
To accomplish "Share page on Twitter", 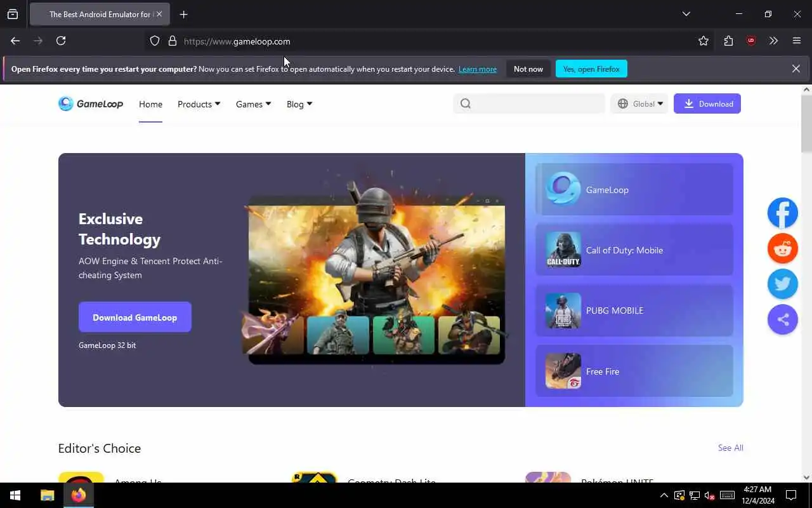I will (x=783, y=284).
